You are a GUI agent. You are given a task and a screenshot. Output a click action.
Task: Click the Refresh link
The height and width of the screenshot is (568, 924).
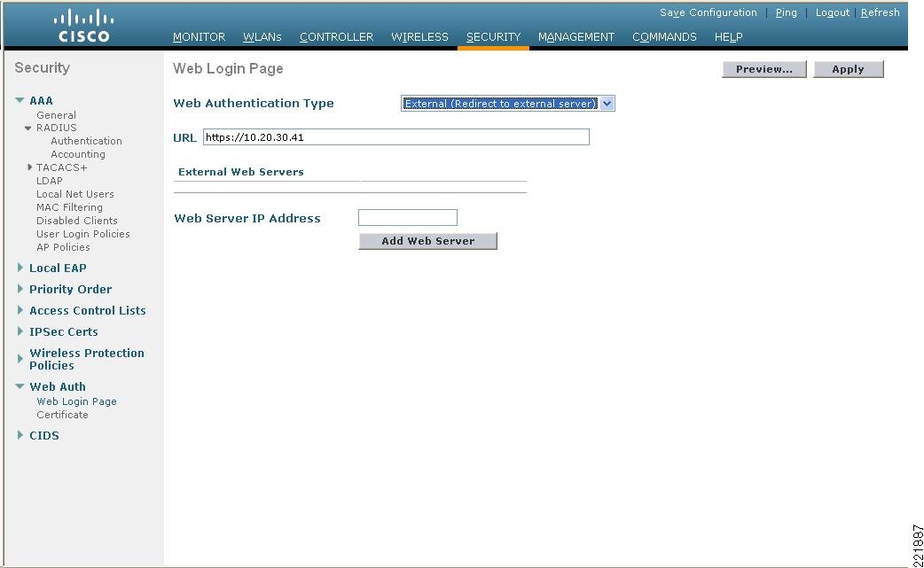880,12
